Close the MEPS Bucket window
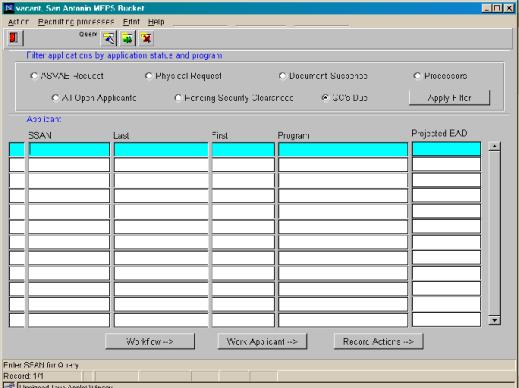 509,8
